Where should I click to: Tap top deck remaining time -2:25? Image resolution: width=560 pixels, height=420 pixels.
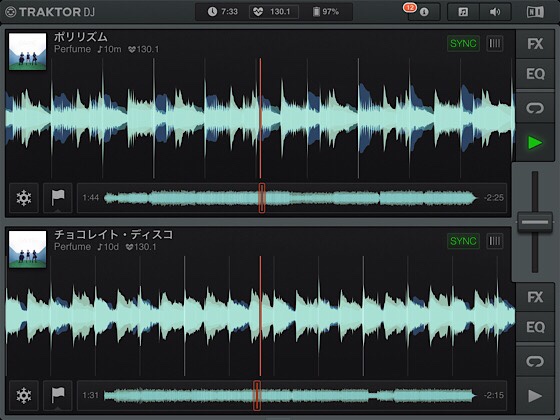(494, 198)
